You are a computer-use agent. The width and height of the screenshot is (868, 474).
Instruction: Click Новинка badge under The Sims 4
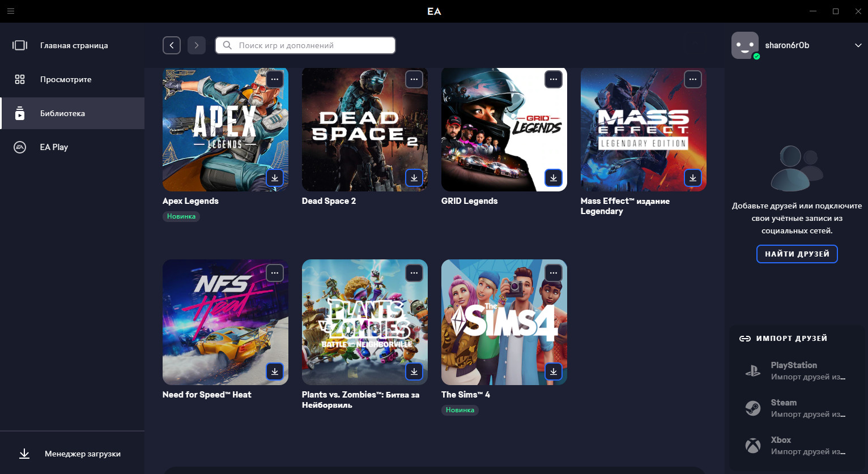460,410
